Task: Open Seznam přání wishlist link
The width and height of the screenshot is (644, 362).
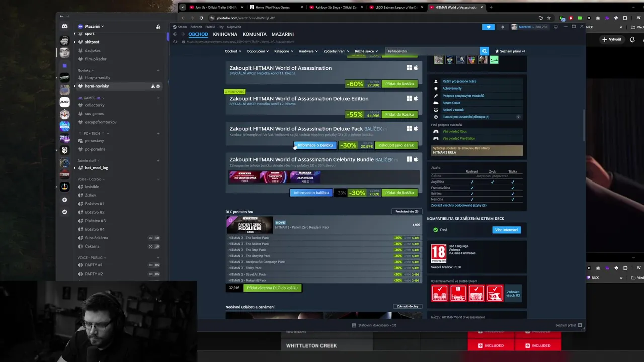Action: point(510,51)
